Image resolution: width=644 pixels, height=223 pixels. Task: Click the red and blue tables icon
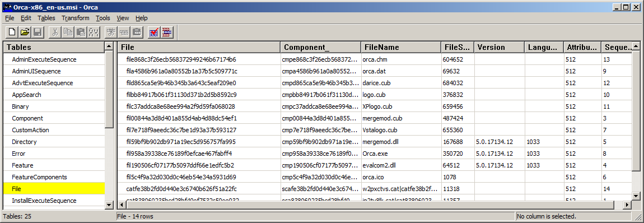click(x=167, y=31)
